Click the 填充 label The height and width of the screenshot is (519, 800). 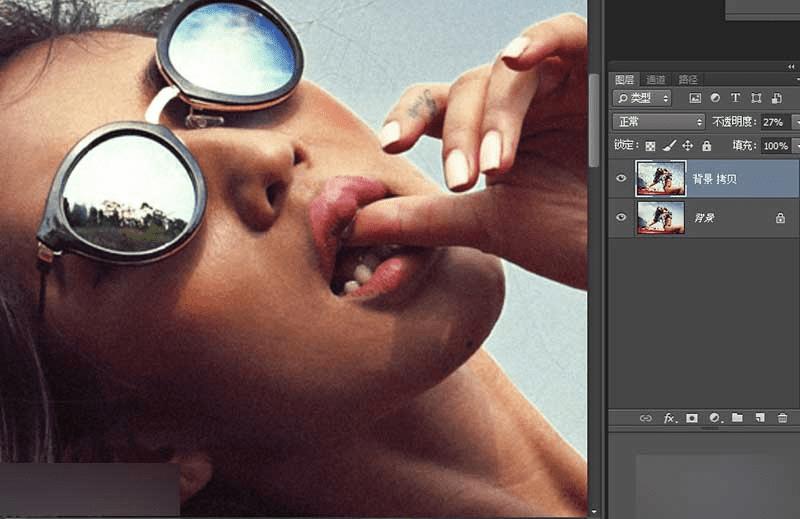[743, 145]
